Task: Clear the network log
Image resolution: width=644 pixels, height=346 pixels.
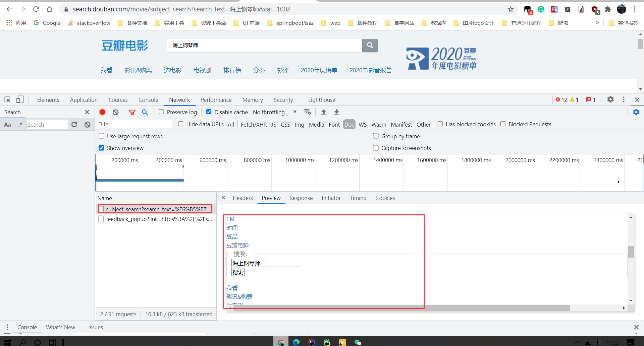Action: pyautogui.click(x=116, y=112)
